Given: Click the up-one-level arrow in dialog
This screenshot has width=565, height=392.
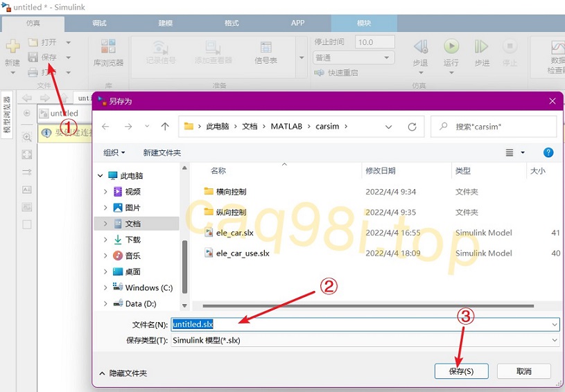Looking at the screenshot, I should click(x=165, y=126).
